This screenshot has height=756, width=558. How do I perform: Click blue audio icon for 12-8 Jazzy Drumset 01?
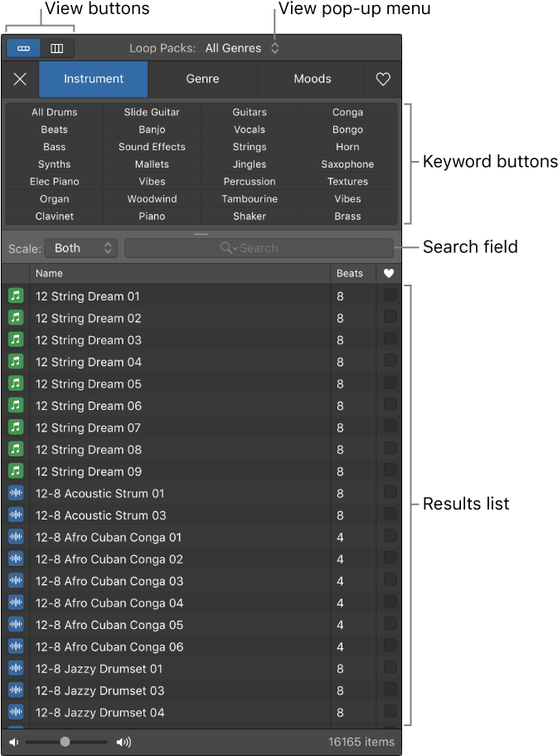click(x=16, y=668)
